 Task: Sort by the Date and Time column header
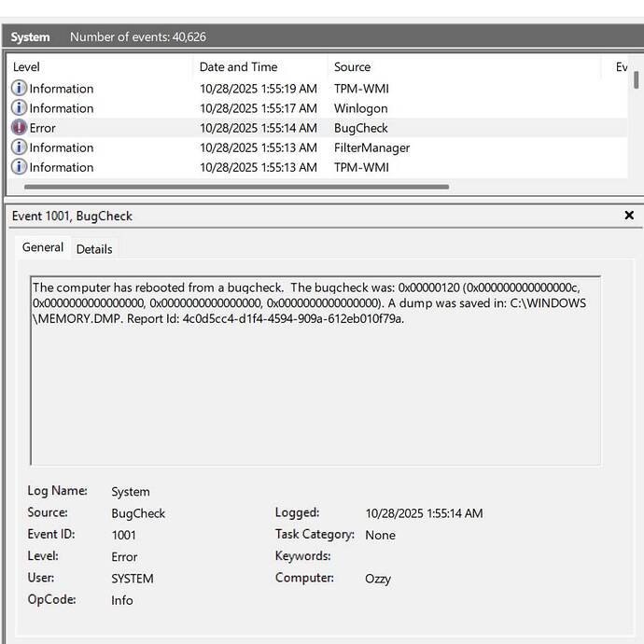[x=238, y=67]
